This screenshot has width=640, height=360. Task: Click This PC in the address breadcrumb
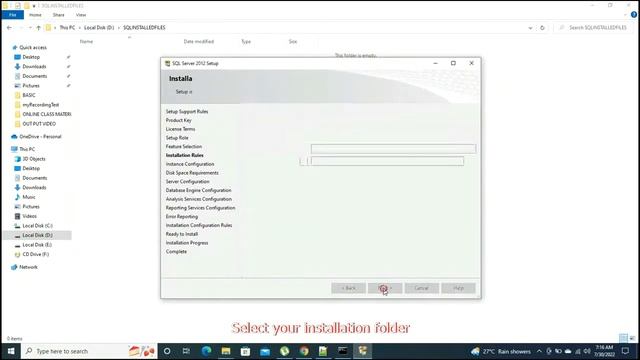click(67, 28)
